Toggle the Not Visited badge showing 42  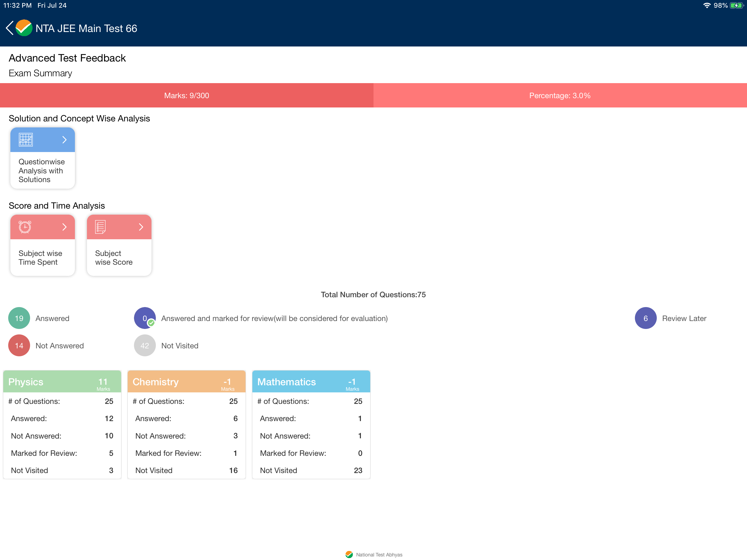pos(145,345)
